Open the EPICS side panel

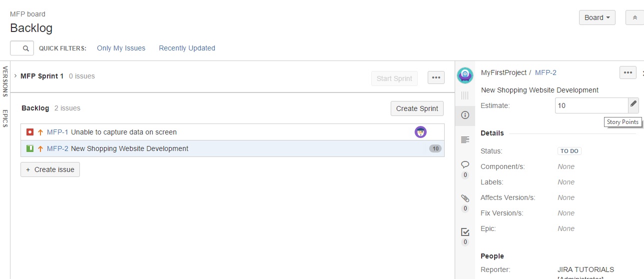pyautogui.click(x=5, y=118)
